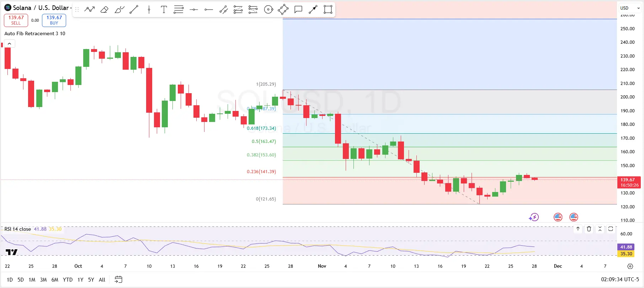The height and width of the screenshot is (288, 644).
Task: Open the USD currency dropdown
Action: [x=630, y=8]
